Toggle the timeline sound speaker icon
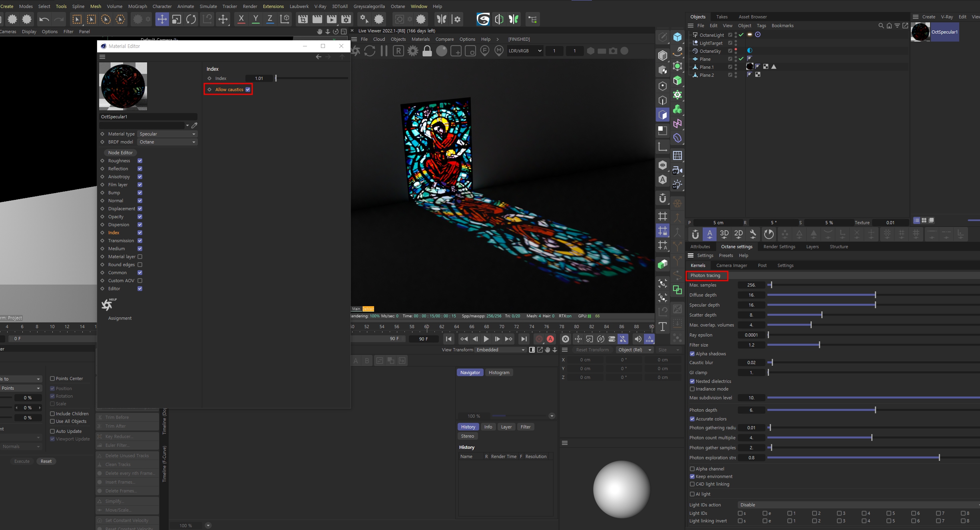 [637, 339]
